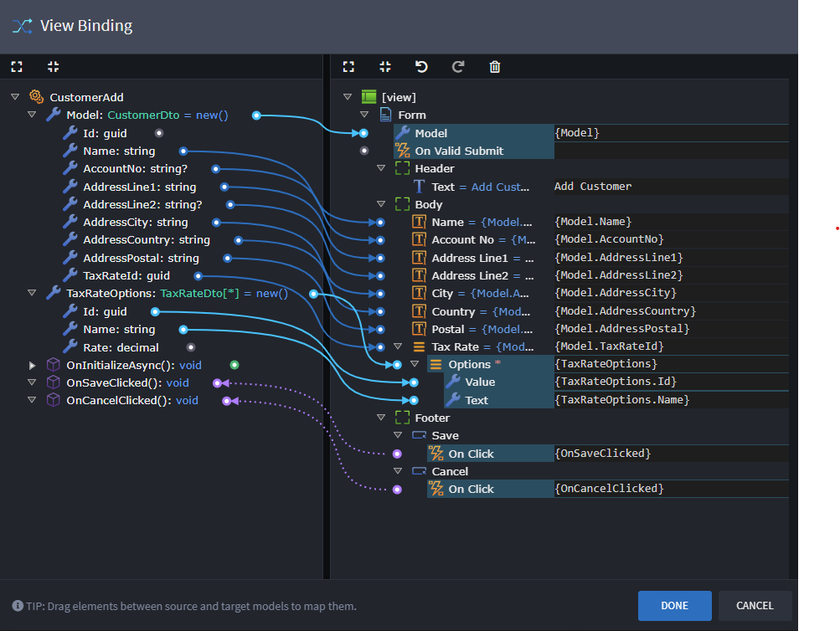
Task: Click the Header container bracket icon
Action: (402, 168)
